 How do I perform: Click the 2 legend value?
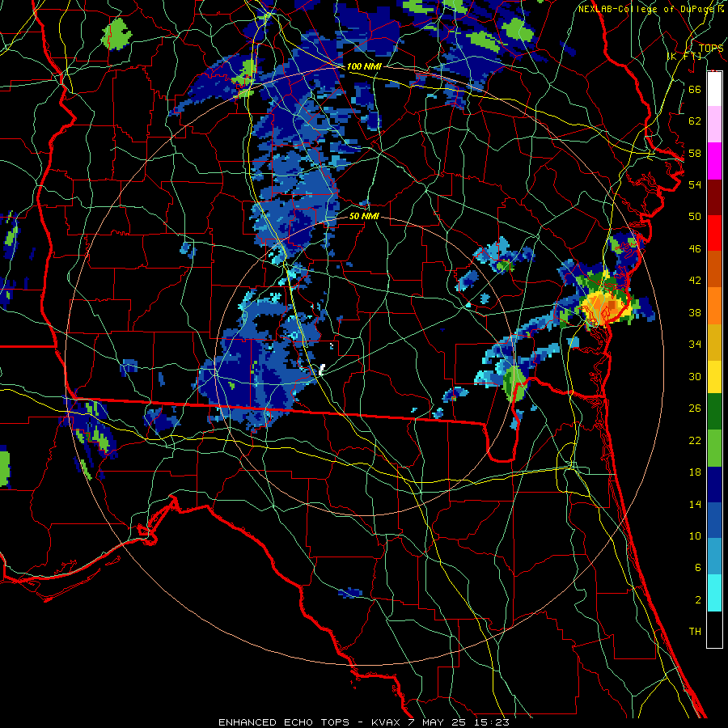pos(697,600)
